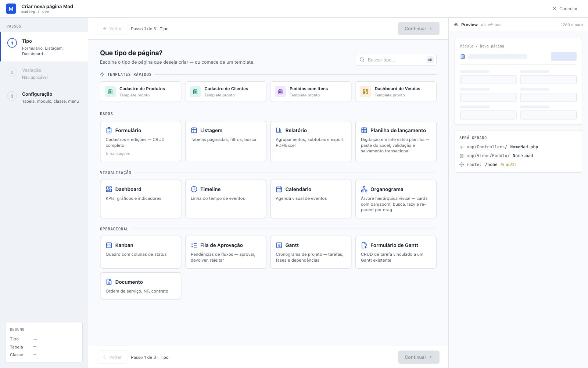Click the '5 variações' text on Formulário

[118, 153]
